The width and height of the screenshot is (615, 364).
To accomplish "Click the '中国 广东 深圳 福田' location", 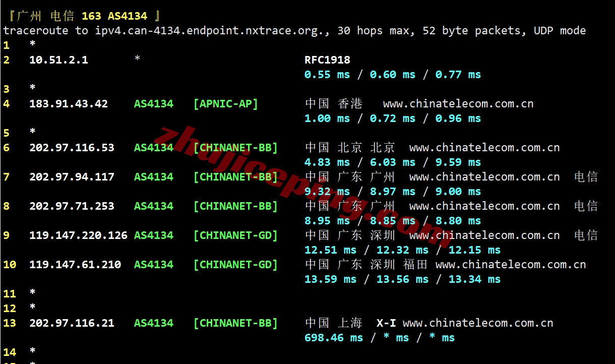I will click(x=366, y=265).
